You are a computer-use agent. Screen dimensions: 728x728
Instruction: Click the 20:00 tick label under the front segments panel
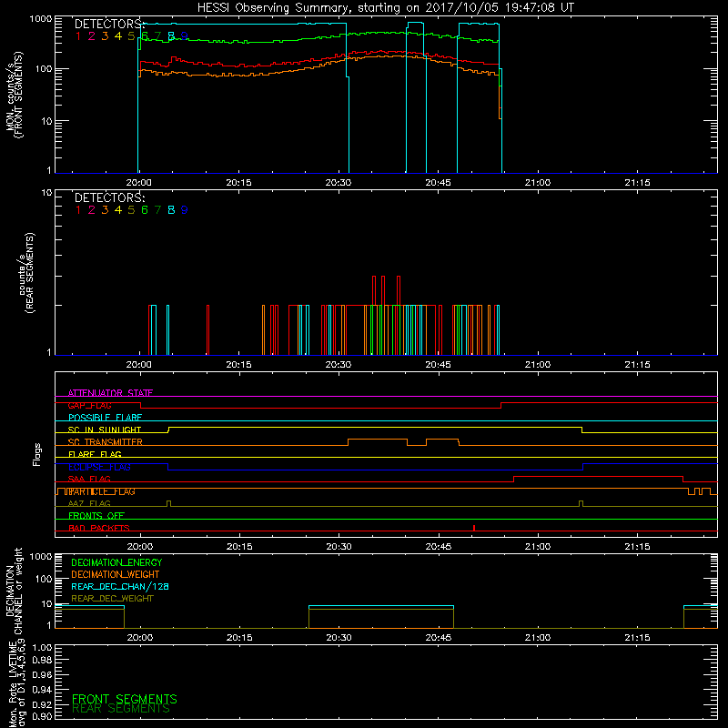point(139,183)
